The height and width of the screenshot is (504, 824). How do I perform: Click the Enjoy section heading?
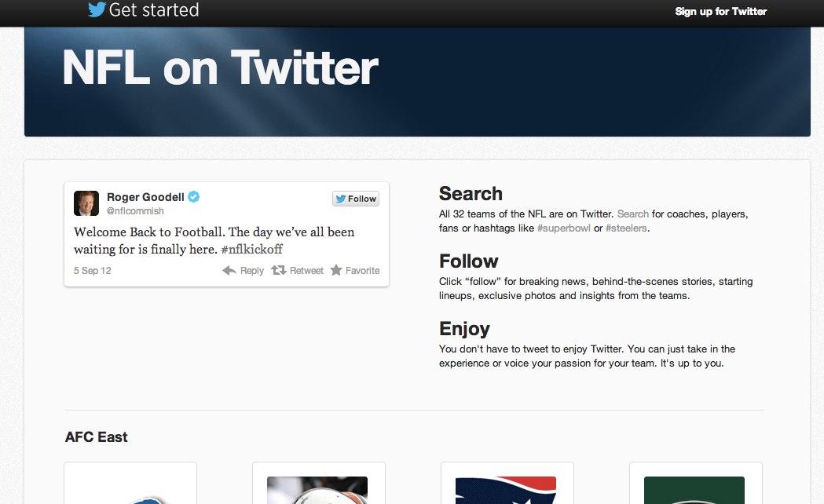(x=464, y=329)
